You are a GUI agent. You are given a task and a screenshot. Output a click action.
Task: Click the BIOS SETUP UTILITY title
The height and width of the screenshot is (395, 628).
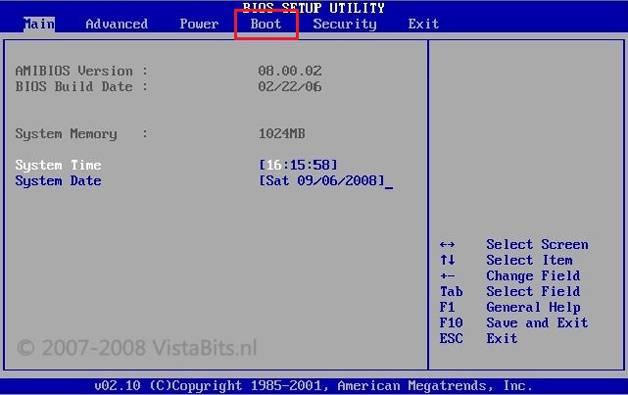pos(313,8)
